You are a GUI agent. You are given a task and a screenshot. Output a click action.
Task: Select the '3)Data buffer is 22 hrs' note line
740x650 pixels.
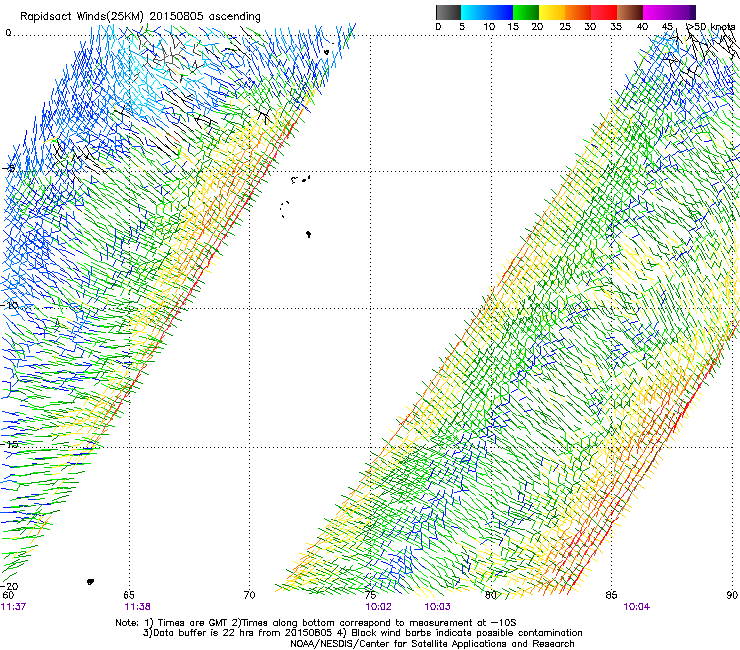pos(362,633)
